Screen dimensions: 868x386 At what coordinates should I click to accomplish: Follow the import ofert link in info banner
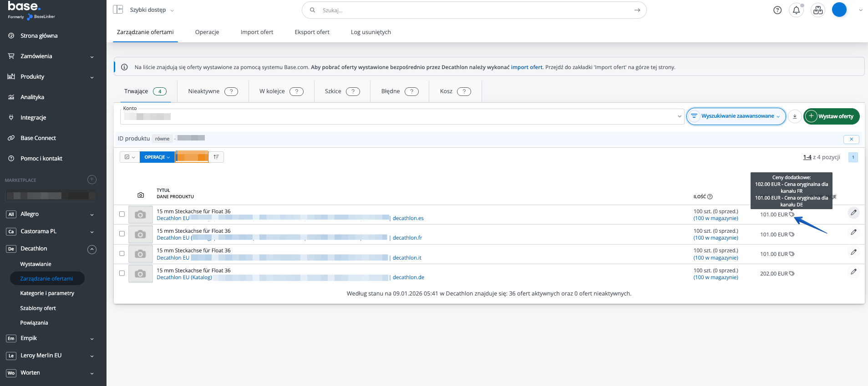pos(526,67)
